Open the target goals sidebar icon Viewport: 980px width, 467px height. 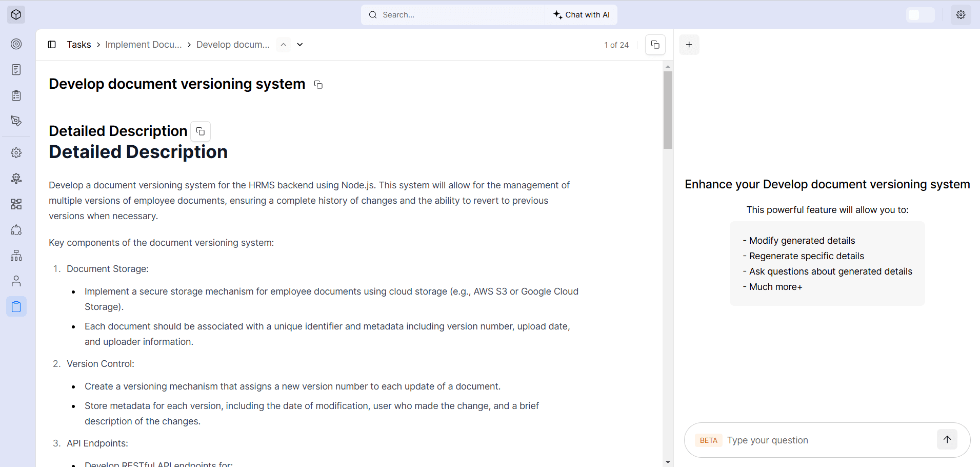pos(16,44)
